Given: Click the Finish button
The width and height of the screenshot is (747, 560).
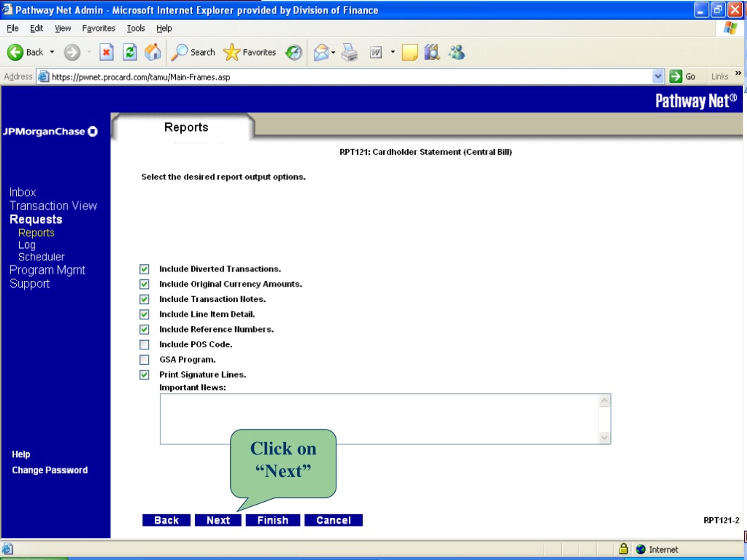Looking at the screenshot, I should coord(273,520).
